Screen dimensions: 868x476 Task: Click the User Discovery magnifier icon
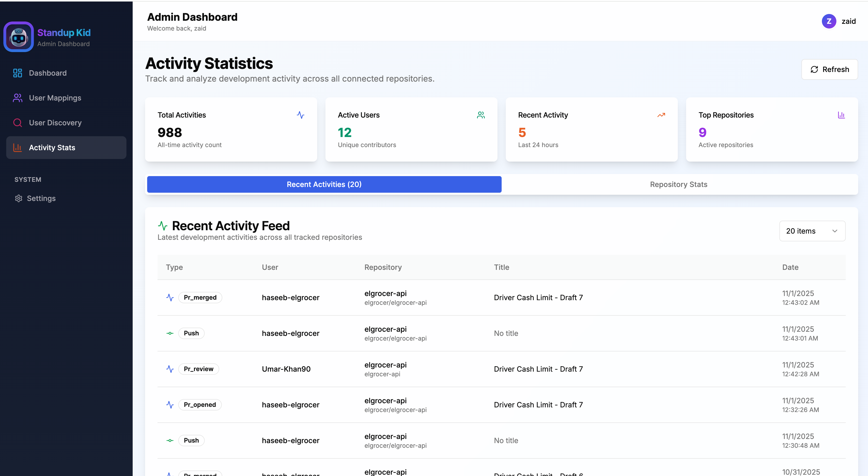[x=18, y=123]
